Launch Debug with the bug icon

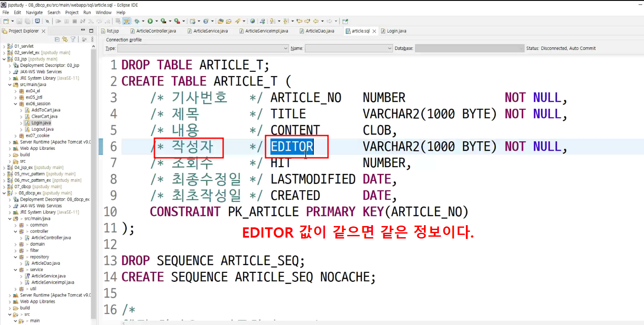click(137, 21)
